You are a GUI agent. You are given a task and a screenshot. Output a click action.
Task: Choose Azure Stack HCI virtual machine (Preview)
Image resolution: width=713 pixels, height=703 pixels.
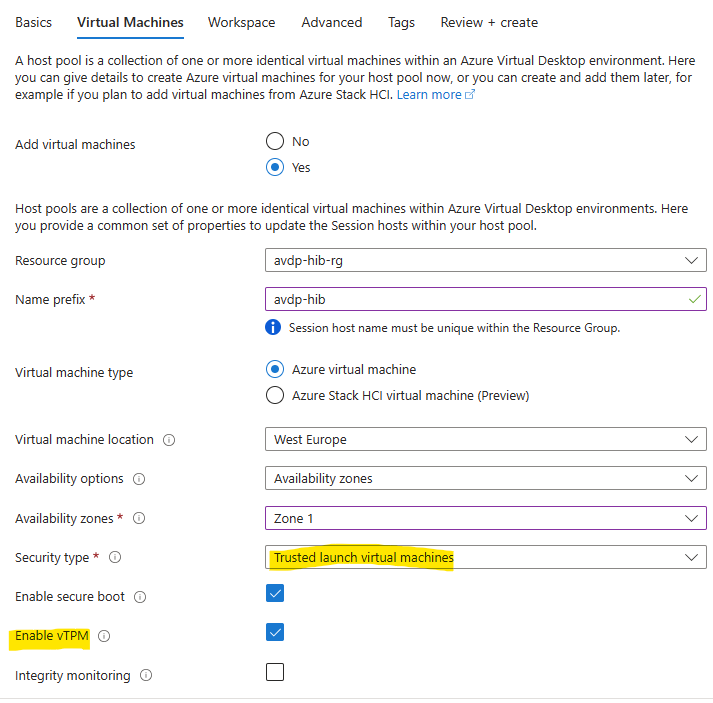tap(275, 396)
